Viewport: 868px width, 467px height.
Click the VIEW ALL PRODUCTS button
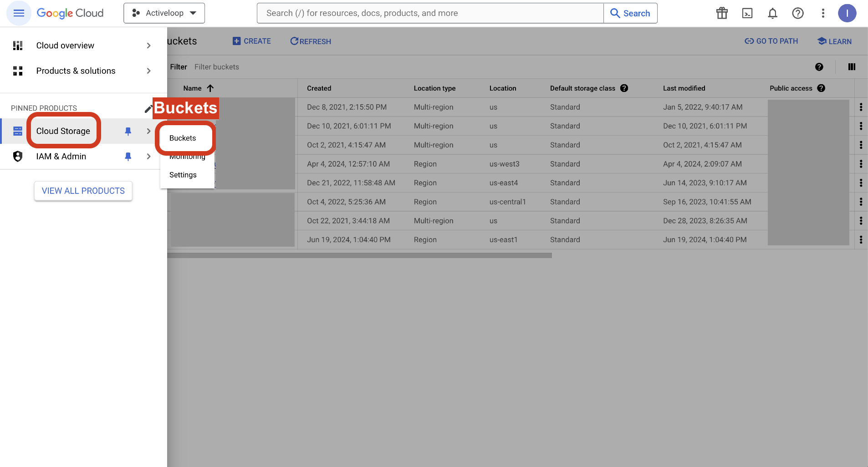click(x=83, y=191)
